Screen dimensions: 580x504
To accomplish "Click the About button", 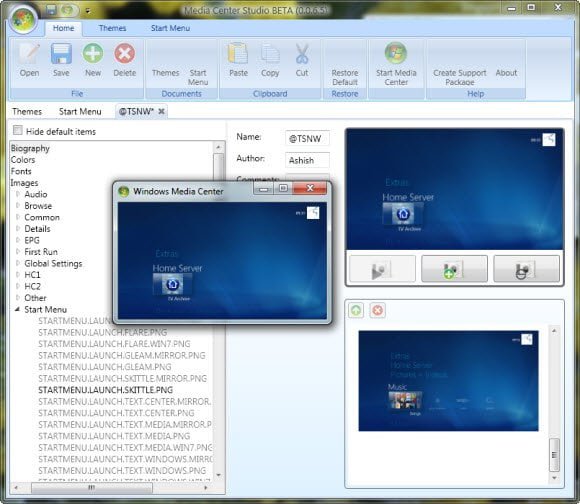I will coord(506,73).
